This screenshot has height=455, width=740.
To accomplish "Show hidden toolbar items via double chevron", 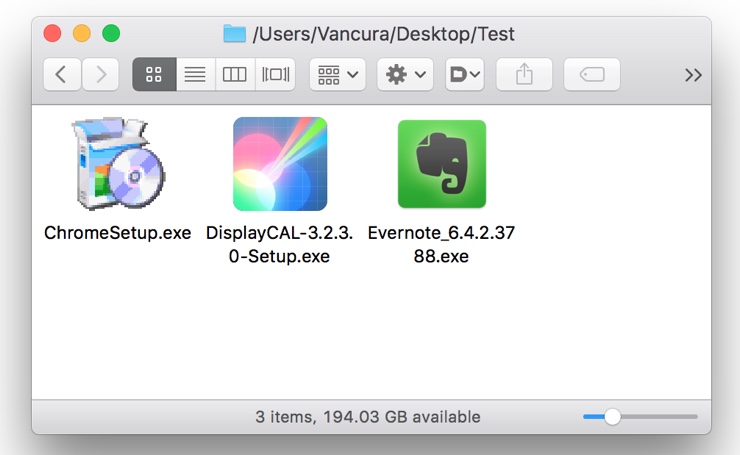I will [x=693, y=75].
